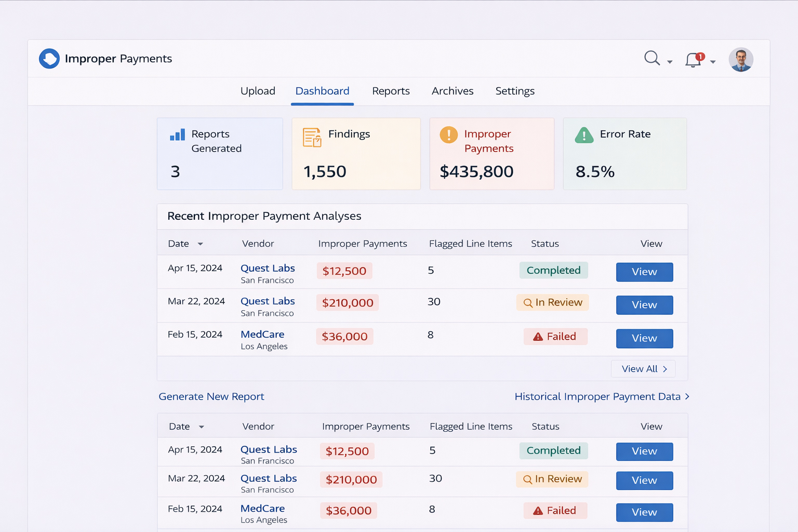The height and width of the screenshot is (532, 798).
Task: Open the Reports tab
Action: tap(391, 91)
